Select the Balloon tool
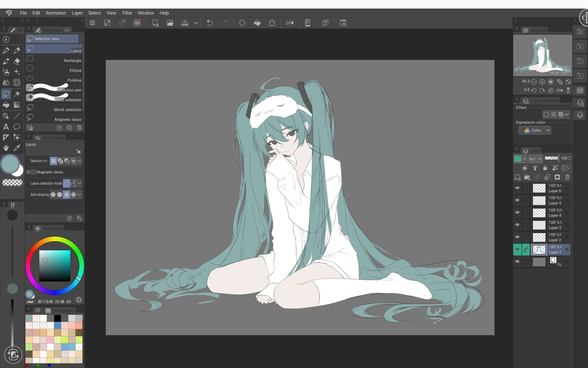588x368 pixels. pos(17,126)
